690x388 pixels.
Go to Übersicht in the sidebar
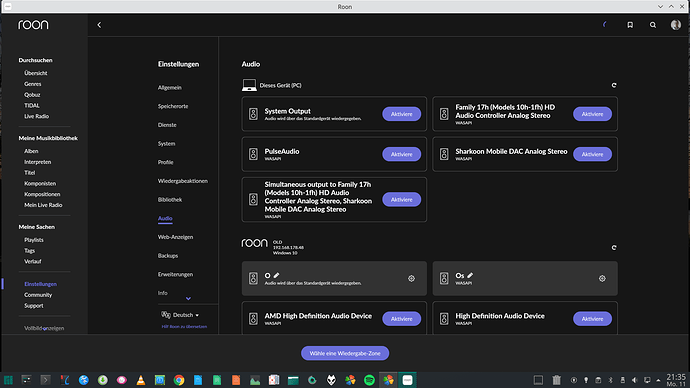36,73
